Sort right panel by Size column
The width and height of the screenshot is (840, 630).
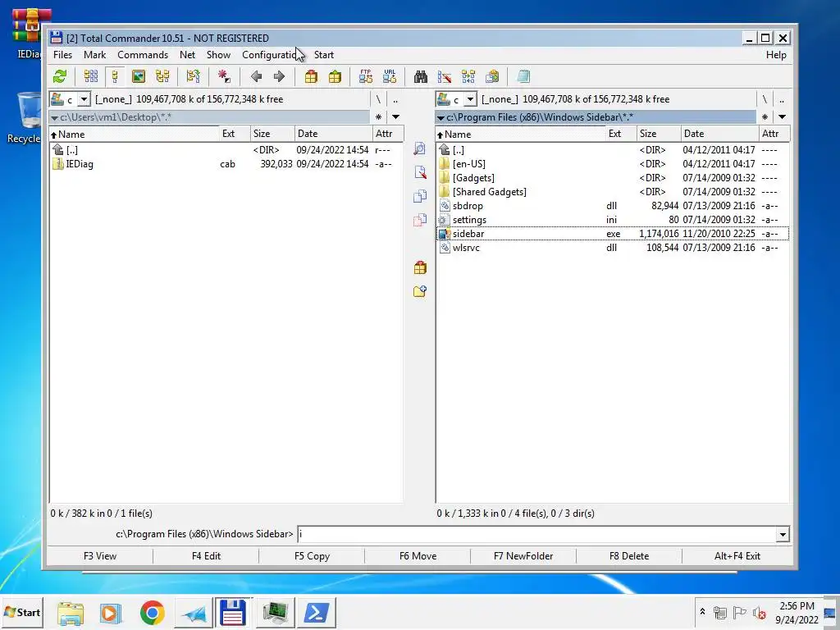click(x=659, y=134)
